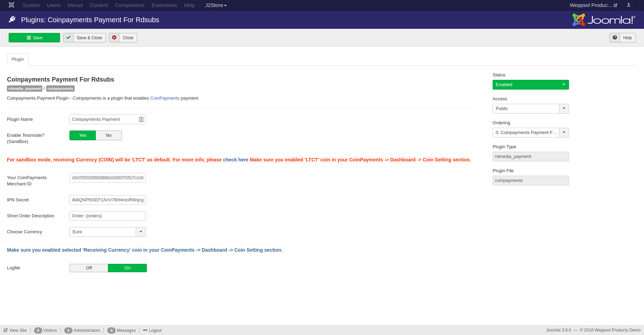Image resolution: width=644 pixels, height=335 pixels.
Task: Click the IPN Secret input field
Action: click(108, 200)
